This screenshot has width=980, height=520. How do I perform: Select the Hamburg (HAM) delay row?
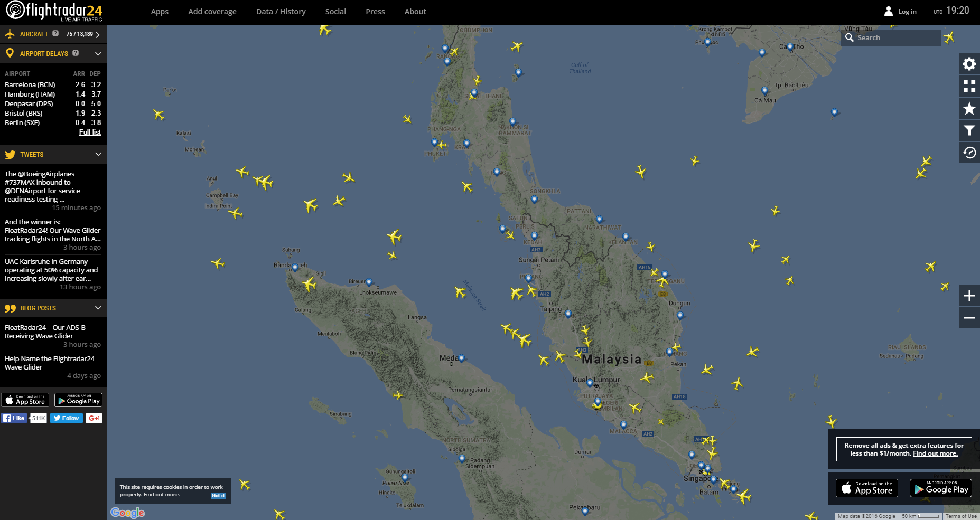point(53,94)
